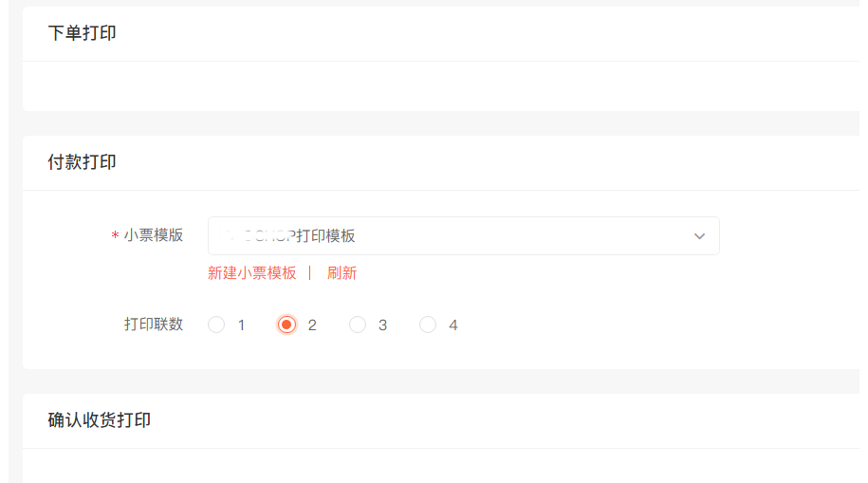Open the 小票模版 dropdown field
This screenshot has width=868, height=483.
coord(463,236)
